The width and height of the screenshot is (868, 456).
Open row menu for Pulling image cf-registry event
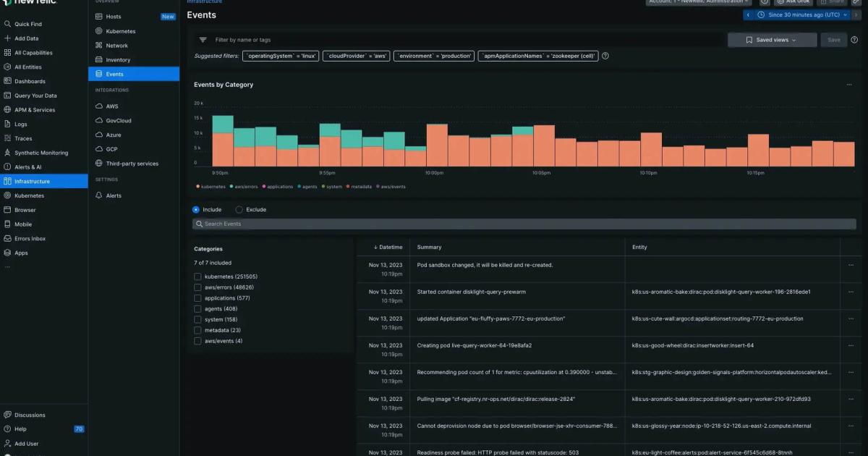(851, 399)
